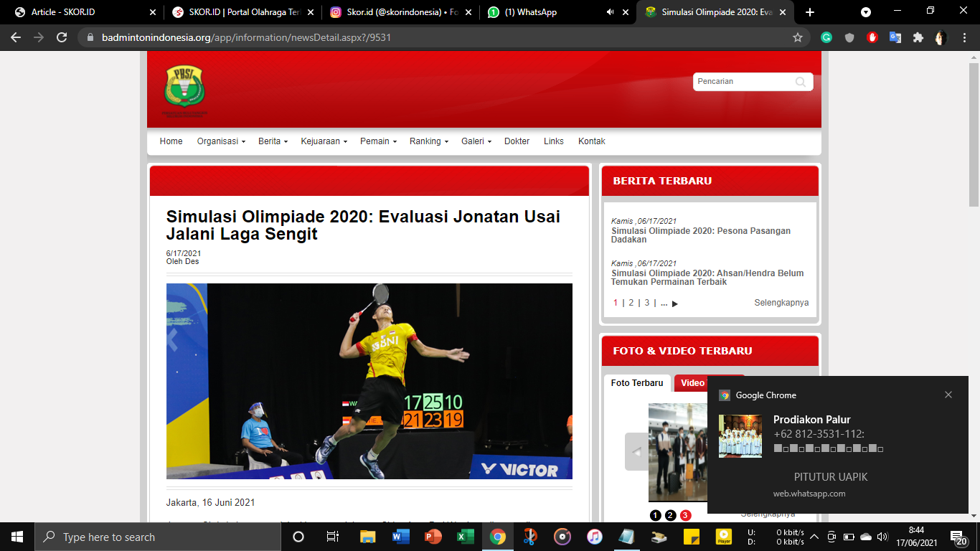Close the Article - SKOR.ID tab

tap(152, 12)
